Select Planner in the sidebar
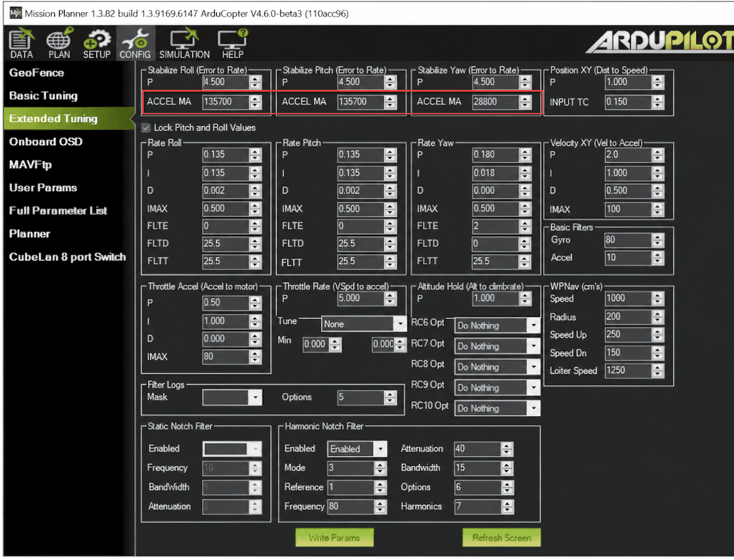This screenshot has height=560, width=734. (x=29, y=234)
